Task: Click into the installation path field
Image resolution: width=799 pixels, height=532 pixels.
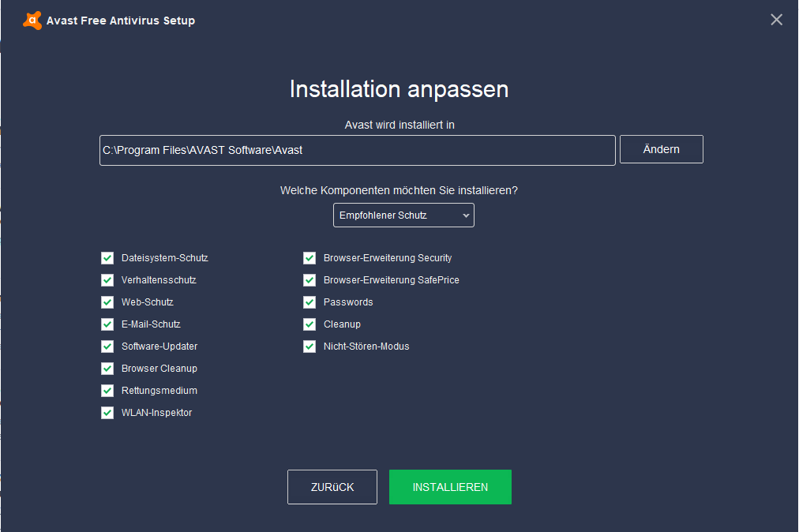Action: pos(357,150)
